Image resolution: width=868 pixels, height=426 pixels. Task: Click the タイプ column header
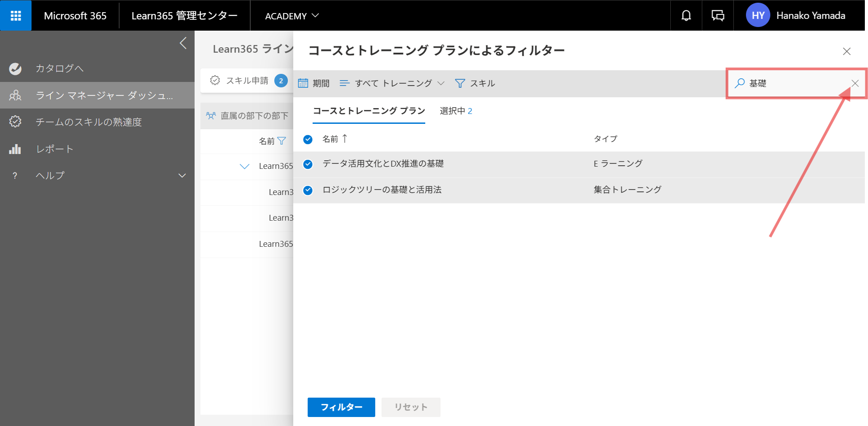coord(605,139)
